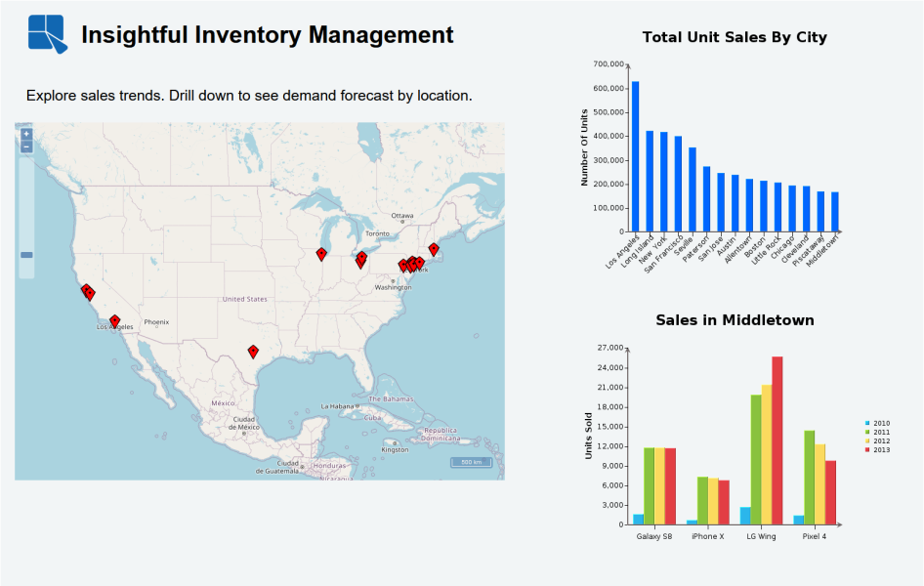
Task: Select the Los Angeles map pin
Action: [x=114, y=318]
